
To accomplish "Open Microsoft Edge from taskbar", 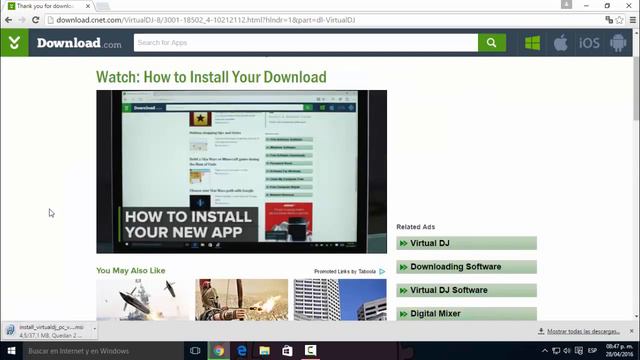I will coord(242,351).
